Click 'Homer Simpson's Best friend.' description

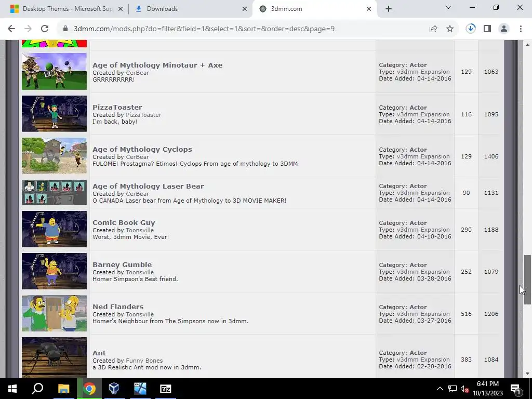[135, 279]
